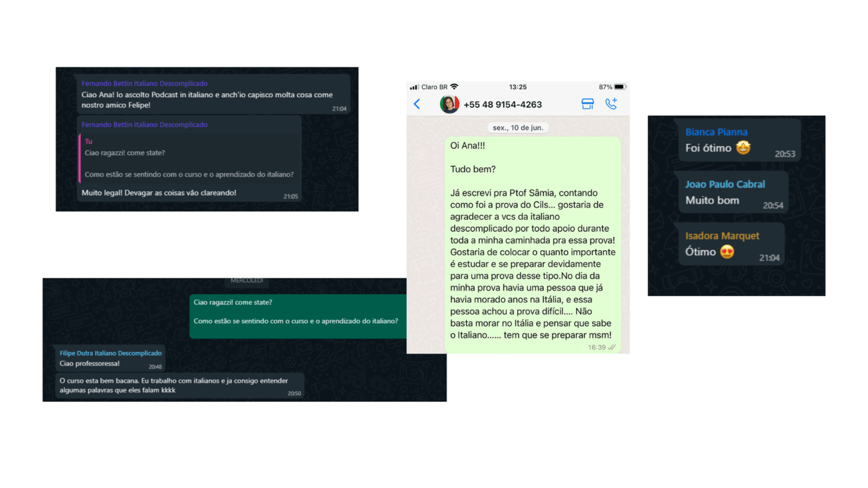Click the double checkmark read receipt at 16:39

pyautogui.click(x=611, y=347)
